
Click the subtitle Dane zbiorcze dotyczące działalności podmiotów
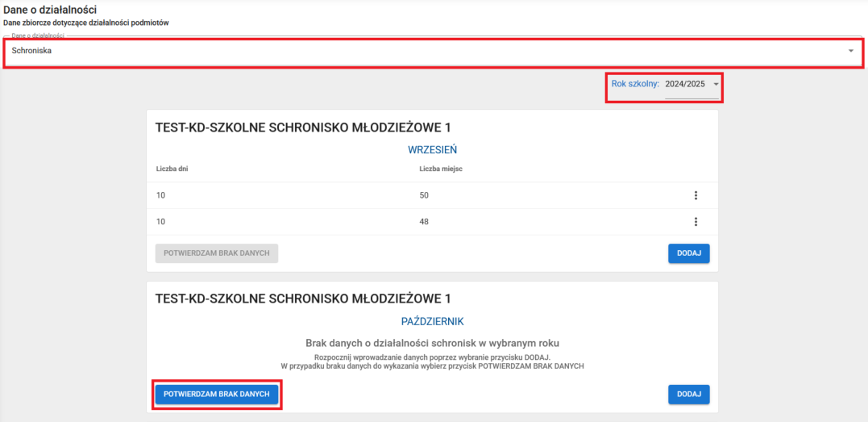click(x=85, y=23)
